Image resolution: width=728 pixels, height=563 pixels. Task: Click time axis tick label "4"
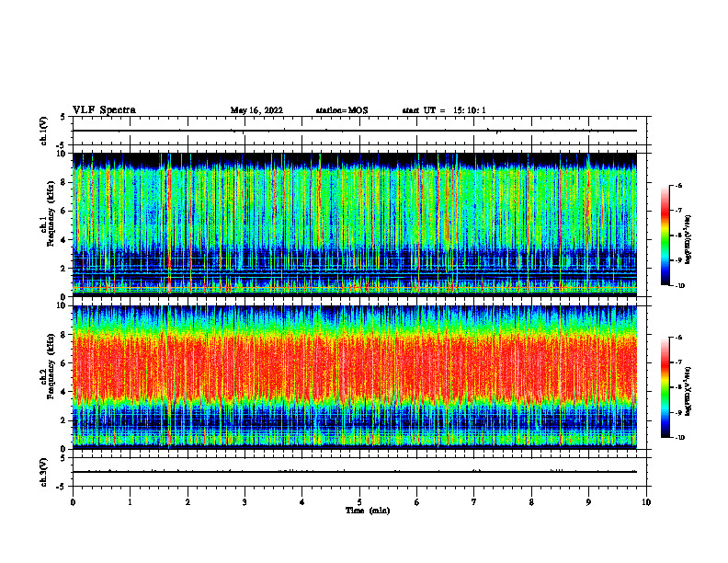click(302, 502)
